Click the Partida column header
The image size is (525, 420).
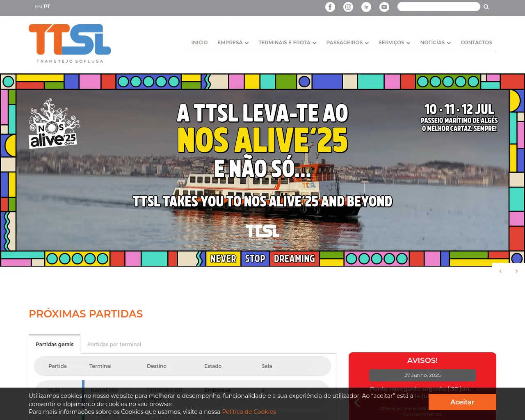pyautogui.click(x=57, y=366)
